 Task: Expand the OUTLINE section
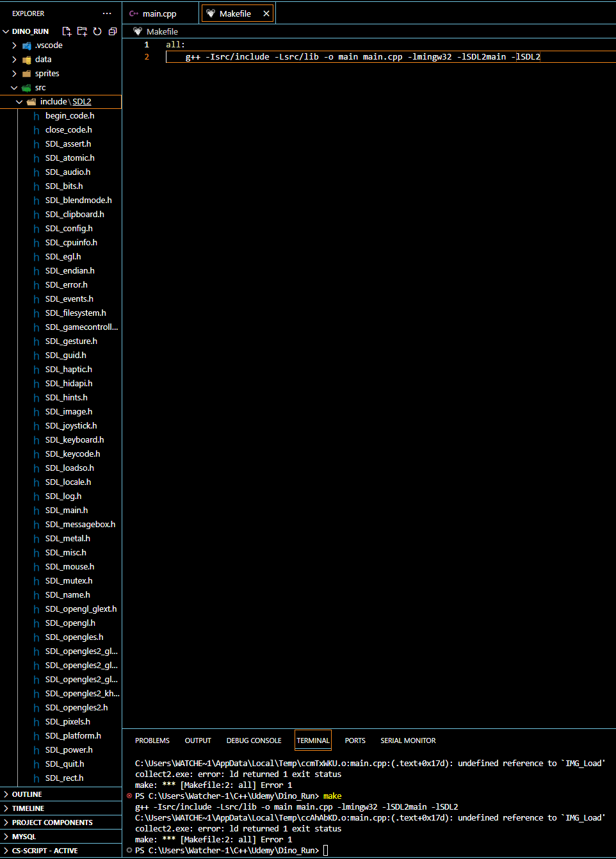tap(61, 794)
